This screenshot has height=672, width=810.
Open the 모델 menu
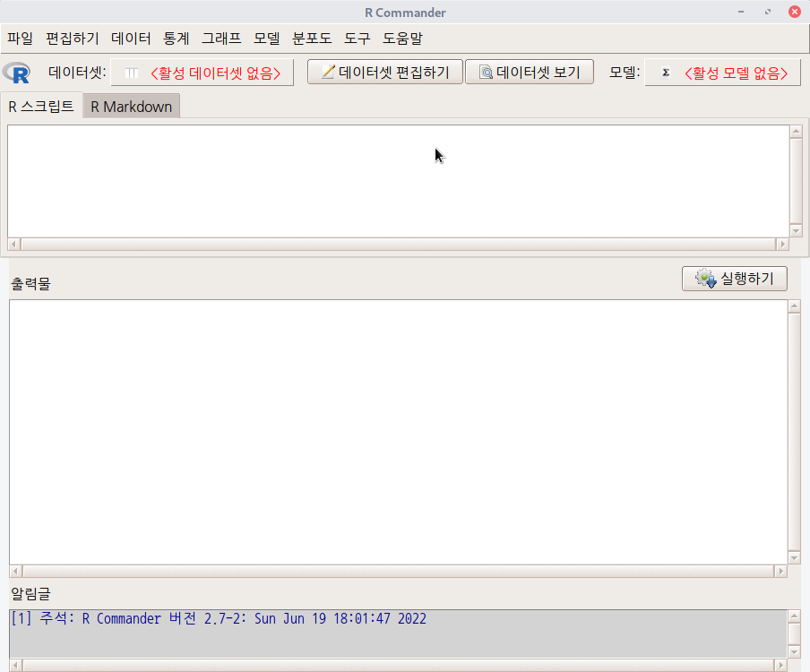click(266, 39)
